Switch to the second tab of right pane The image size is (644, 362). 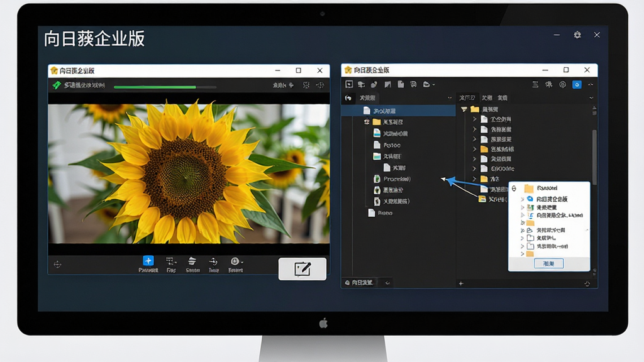487,97
